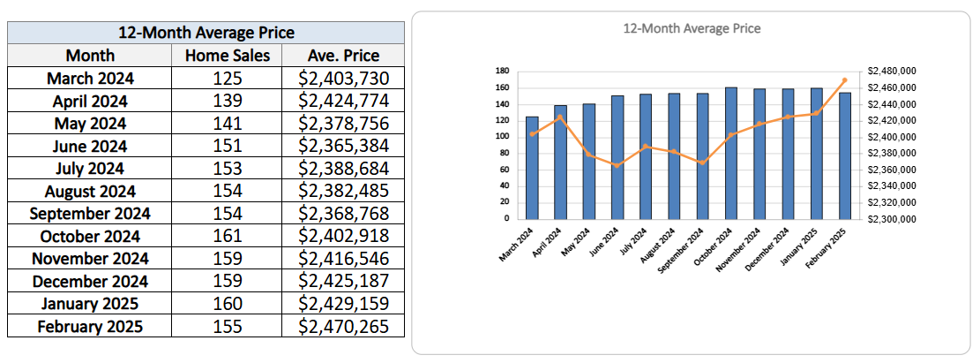Select the price $2,368,768
Viewport: 980px width, 363px height.
tap(344, 214)
